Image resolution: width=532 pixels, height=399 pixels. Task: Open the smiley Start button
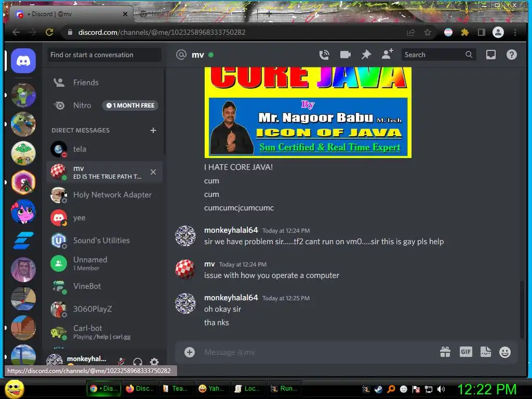tap(14, 389)
